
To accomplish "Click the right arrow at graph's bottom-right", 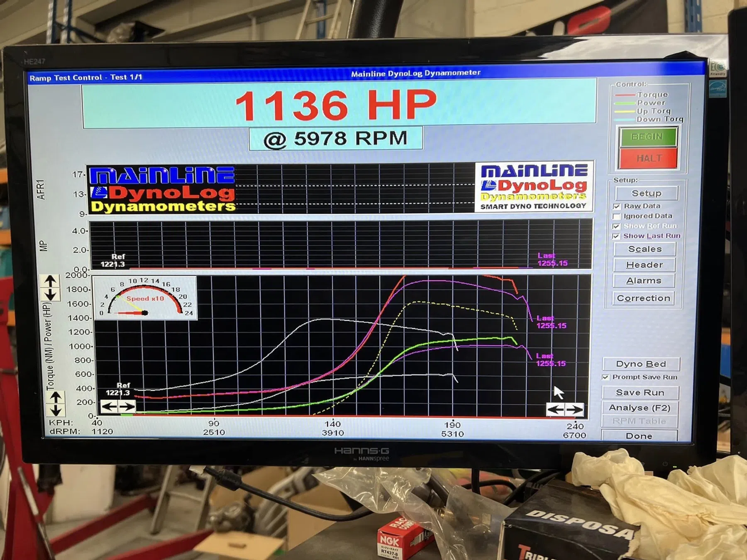I will tap(575, 410).
